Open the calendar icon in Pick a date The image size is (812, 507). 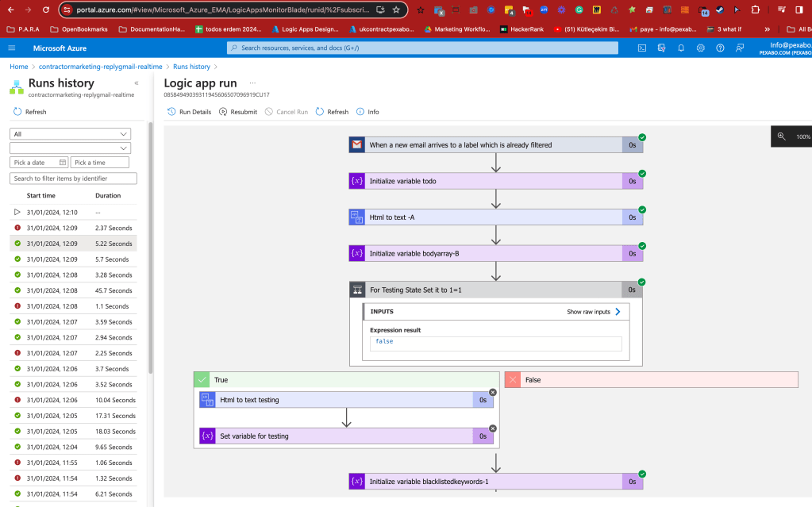63,163
